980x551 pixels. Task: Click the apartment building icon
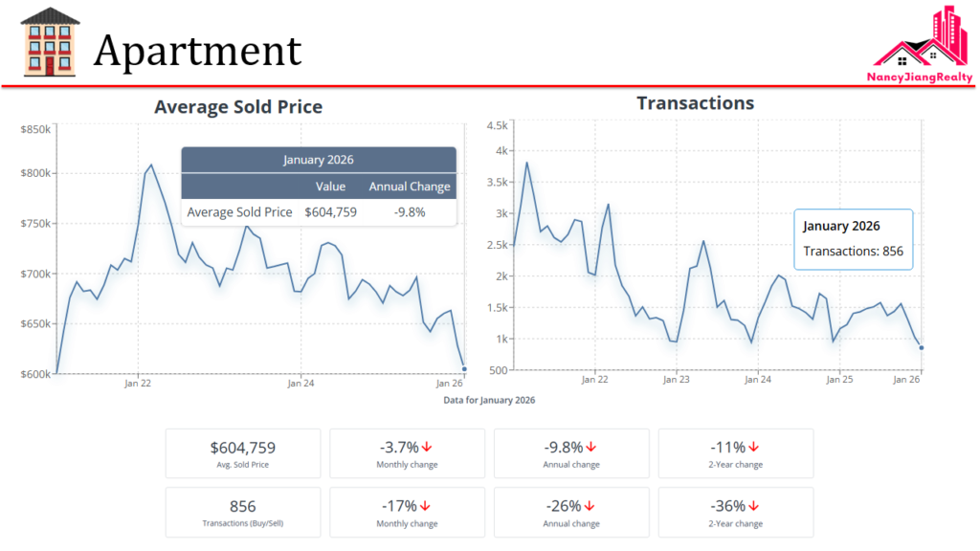[50, 42]
